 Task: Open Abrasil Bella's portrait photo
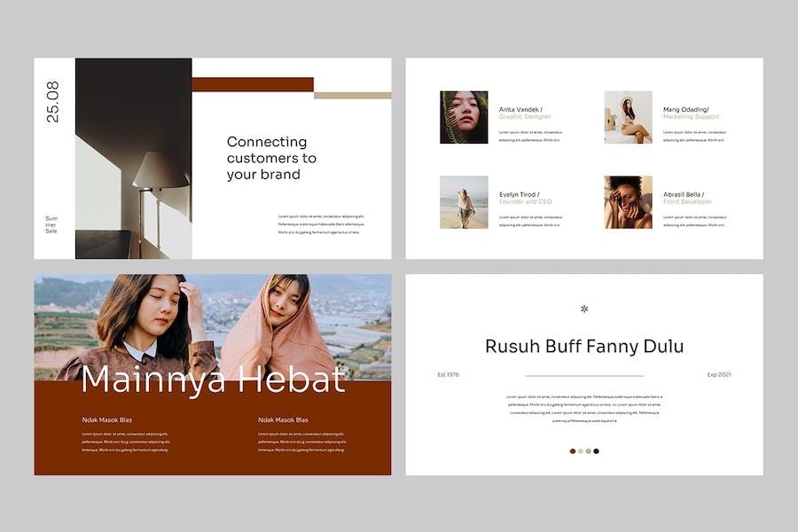[628, 202]
